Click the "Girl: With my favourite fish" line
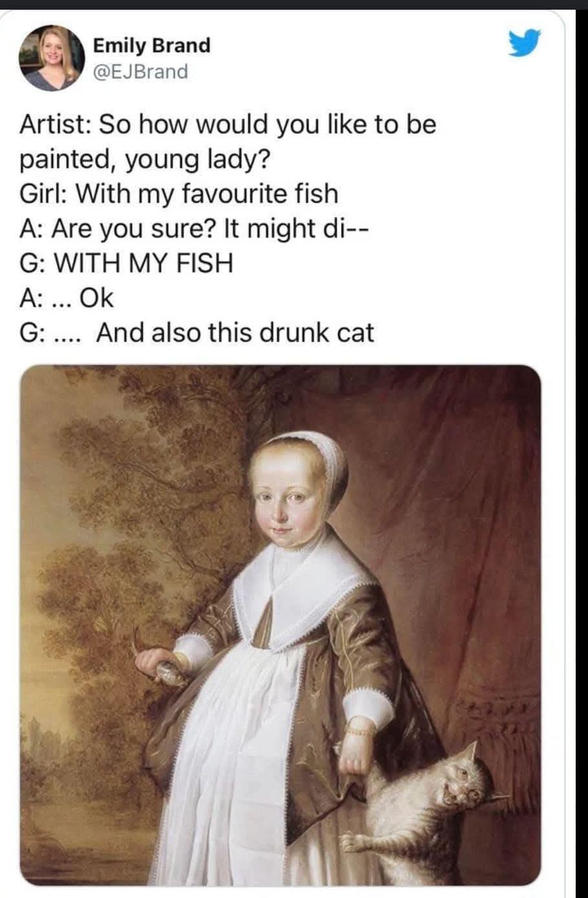 click(x=179, y=193)
